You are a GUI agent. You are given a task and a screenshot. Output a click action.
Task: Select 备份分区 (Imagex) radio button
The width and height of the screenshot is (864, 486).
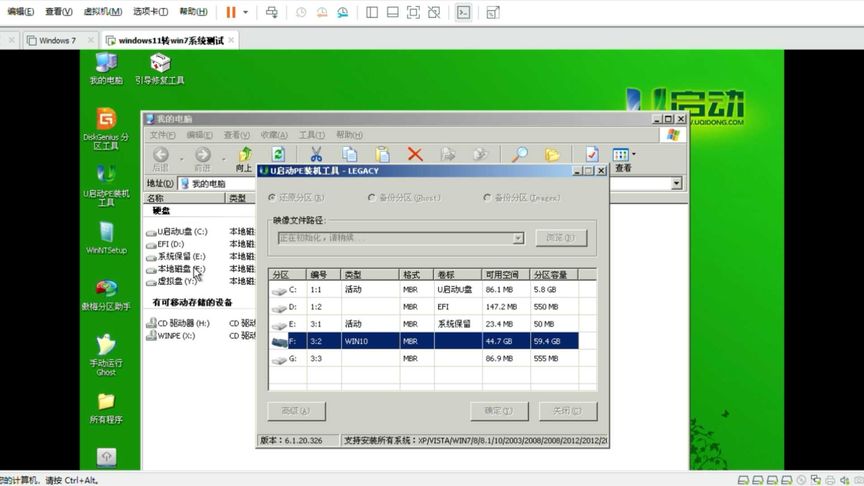coord(487,197)
